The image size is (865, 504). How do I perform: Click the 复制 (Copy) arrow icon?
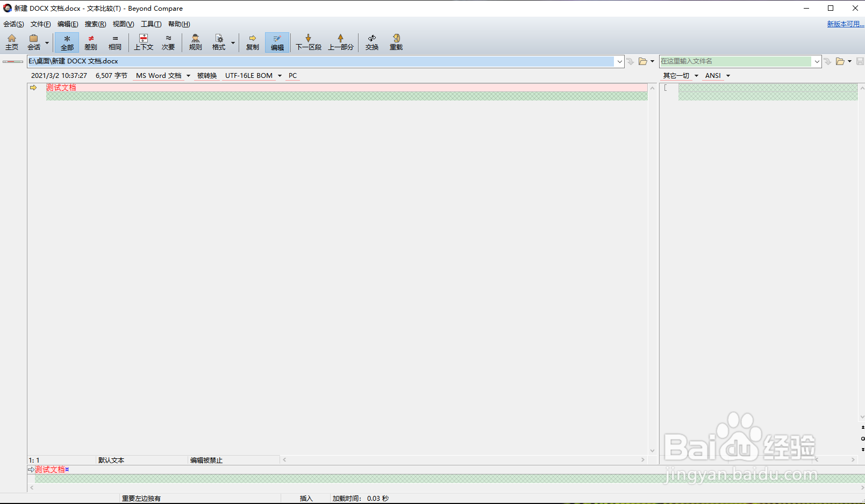[253, 42]
